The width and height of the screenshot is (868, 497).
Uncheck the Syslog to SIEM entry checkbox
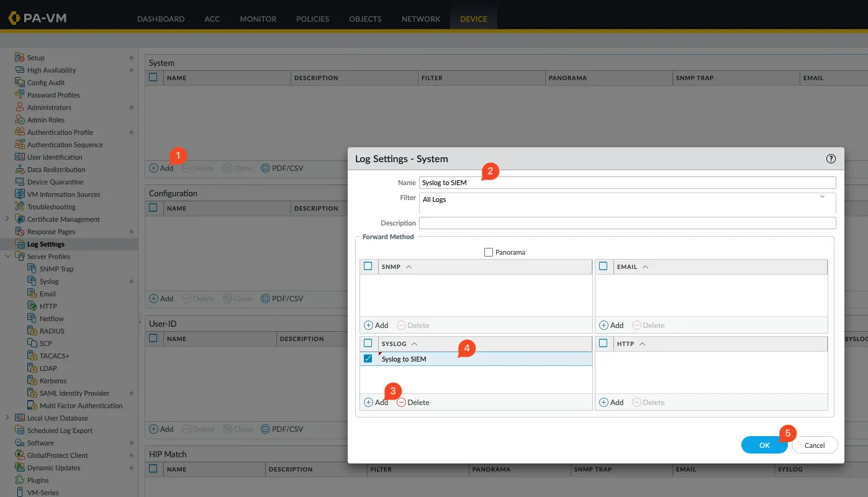coord(368,359)
